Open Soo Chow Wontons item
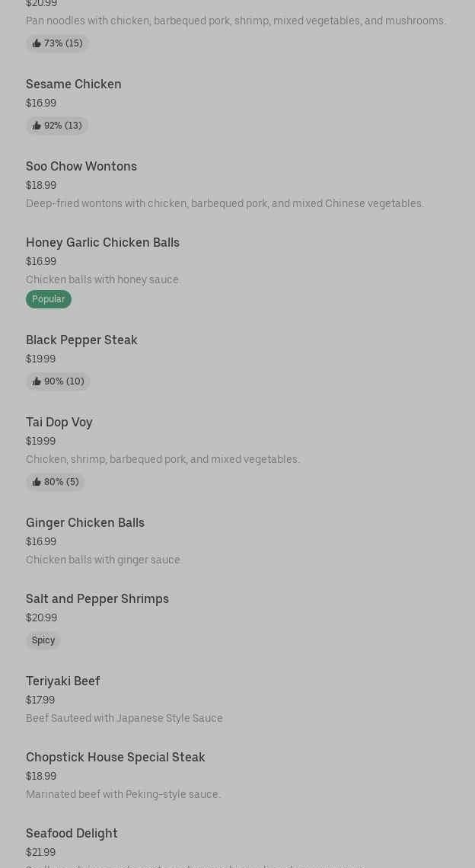Image resolution: width=475 pixels, height=868 pixels. [x=81, y=166]
